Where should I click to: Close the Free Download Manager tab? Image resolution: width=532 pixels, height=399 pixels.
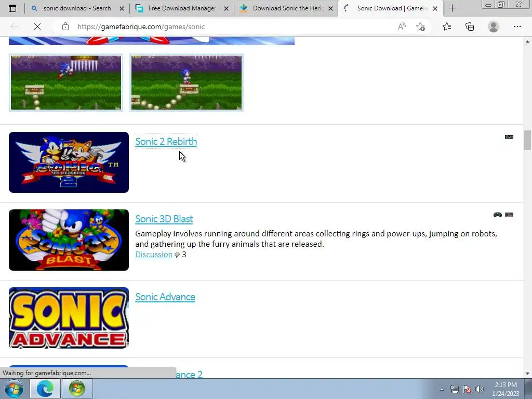point(227,8)
